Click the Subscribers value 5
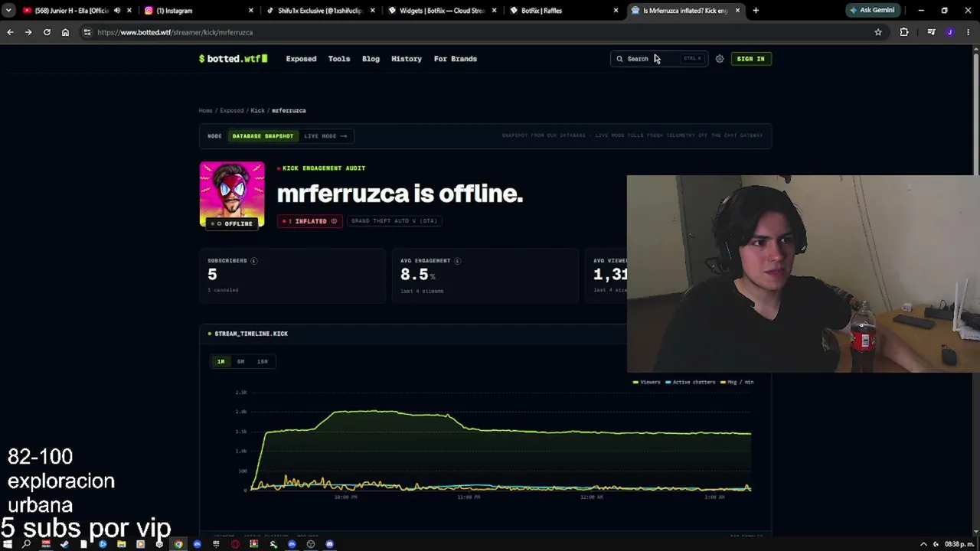Viewport: 980px width, 551px height. [212, 274]
